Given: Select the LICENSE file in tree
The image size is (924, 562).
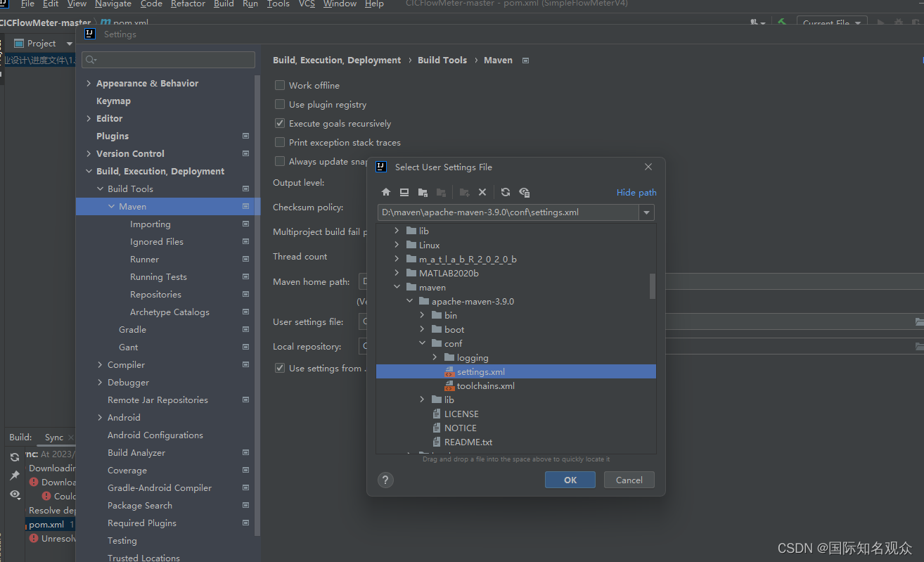Looking at the screenshot, I should (461, 414).
